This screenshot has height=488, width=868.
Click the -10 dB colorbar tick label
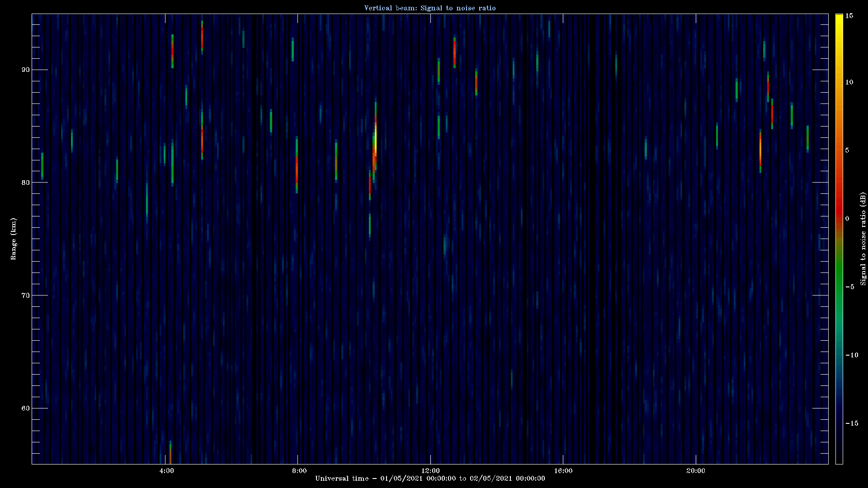851,355
